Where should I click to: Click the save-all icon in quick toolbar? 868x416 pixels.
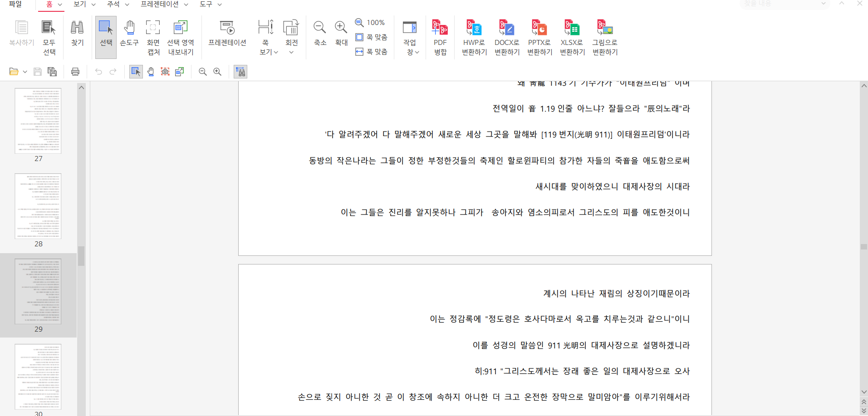pos(52,72)
